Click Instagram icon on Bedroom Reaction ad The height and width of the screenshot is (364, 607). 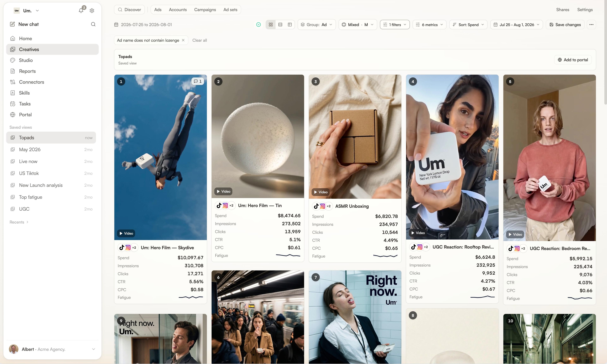coord(517,248)
